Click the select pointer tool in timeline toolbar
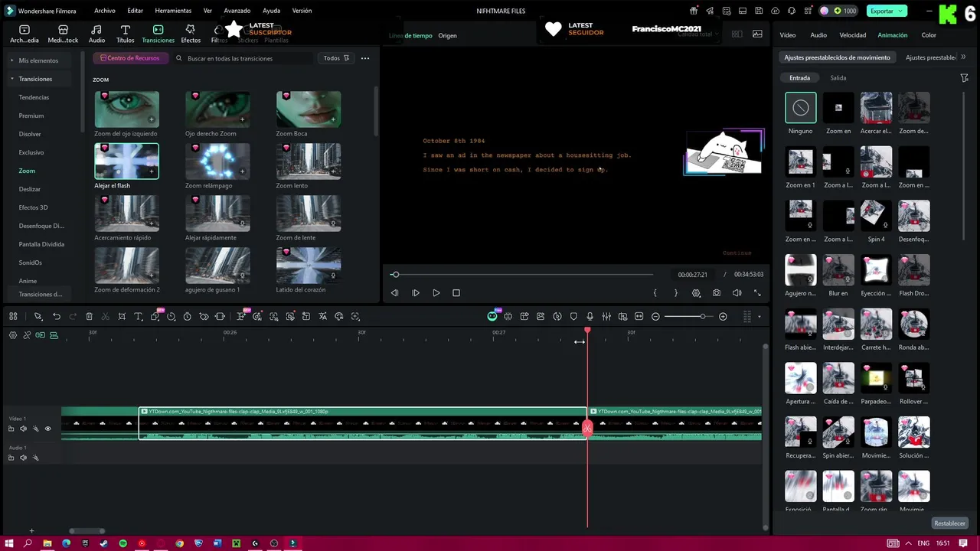Viewport: 980px width, 551px height. coord(38,316)
